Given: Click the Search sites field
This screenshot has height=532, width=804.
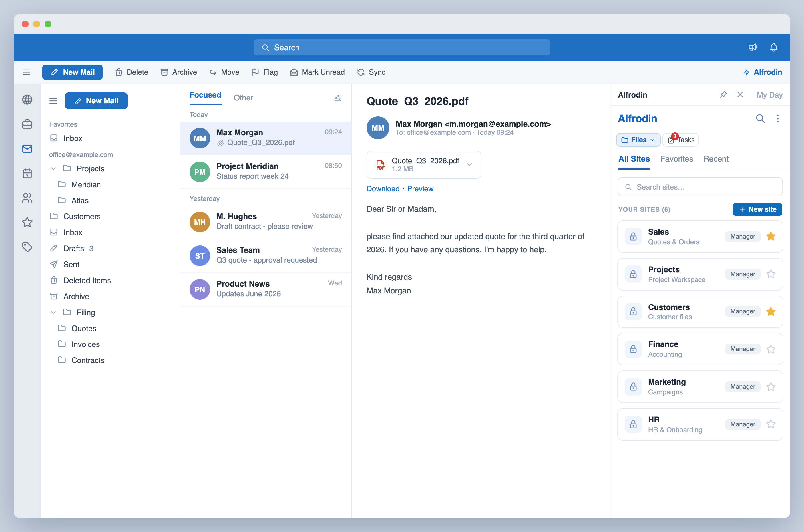Looking at the screenshot, I should (700, 187).
